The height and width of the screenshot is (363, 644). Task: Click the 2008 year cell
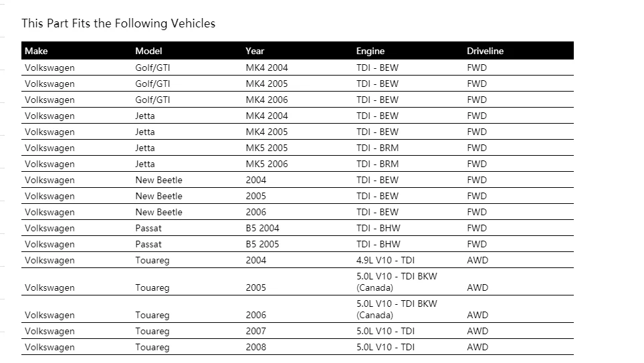tap(255, 347)
